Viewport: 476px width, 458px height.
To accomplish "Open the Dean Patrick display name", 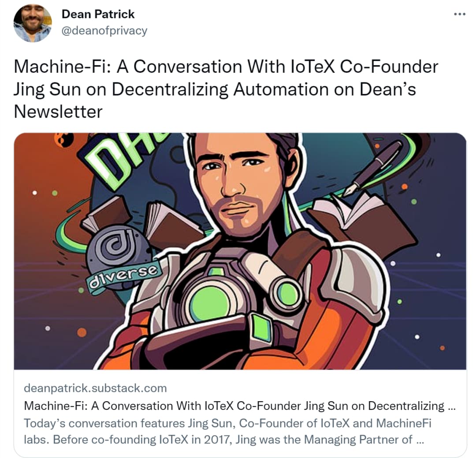I will tap(98, 14).
